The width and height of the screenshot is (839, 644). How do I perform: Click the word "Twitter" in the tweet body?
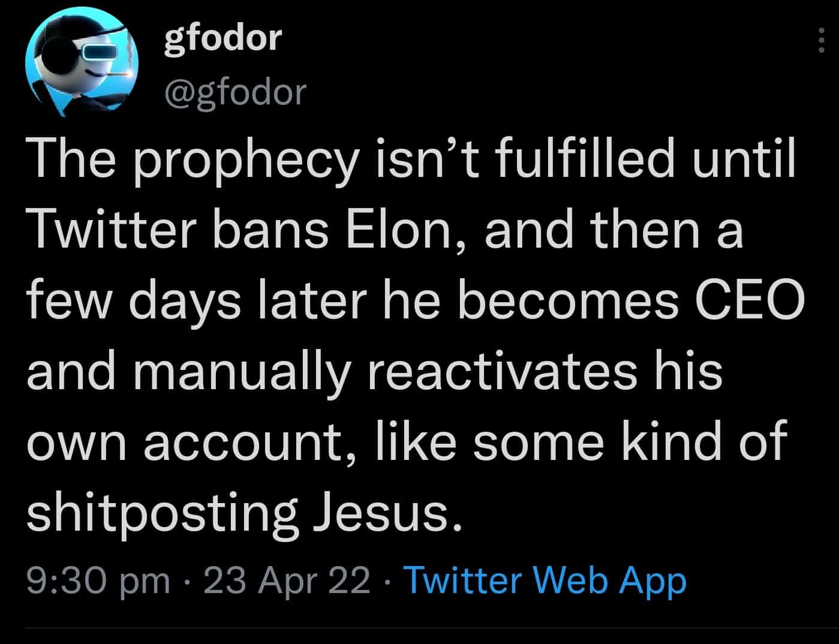point(111,231)
